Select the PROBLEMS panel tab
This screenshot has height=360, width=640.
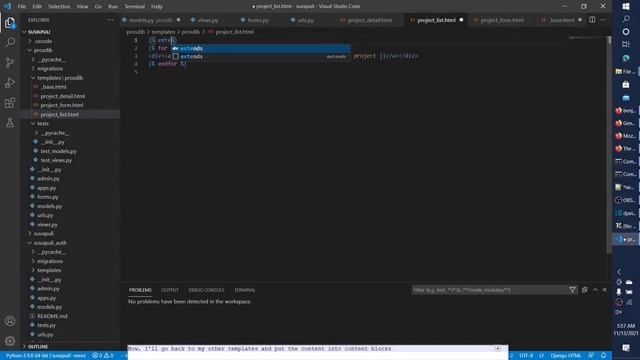tap(140, 290)
